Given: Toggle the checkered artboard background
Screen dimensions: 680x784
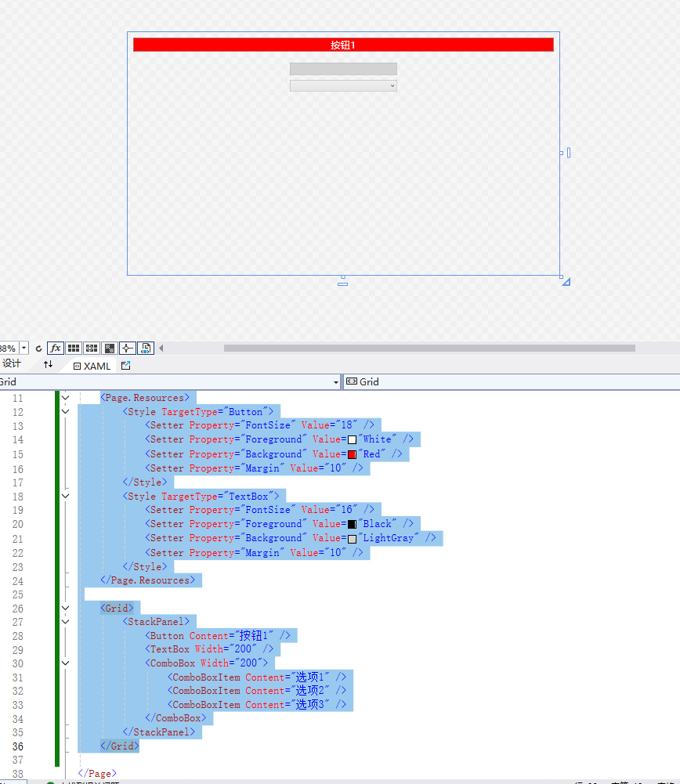Looking at the screenshot, I should pyautogui.click(x=110, y=348).
